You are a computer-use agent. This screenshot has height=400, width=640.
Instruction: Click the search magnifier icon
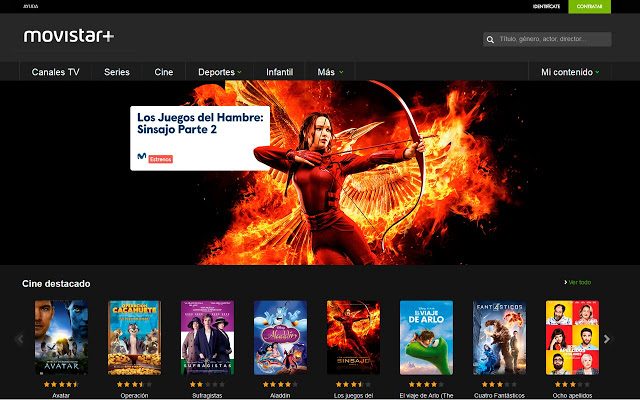(490, 40)
